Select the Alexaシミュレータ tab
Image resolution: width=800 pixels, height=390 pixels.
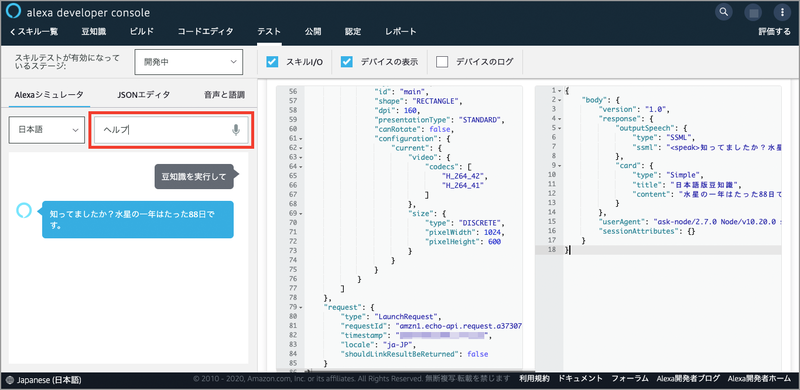point(49,94)
